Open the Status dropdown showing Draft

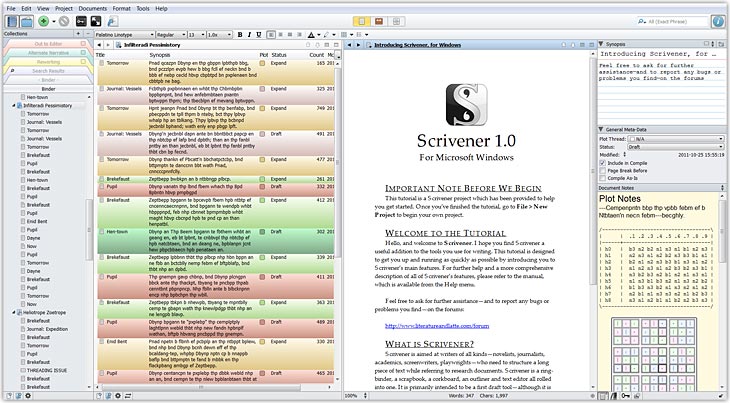pyautogui.click(x=674, y=146)
